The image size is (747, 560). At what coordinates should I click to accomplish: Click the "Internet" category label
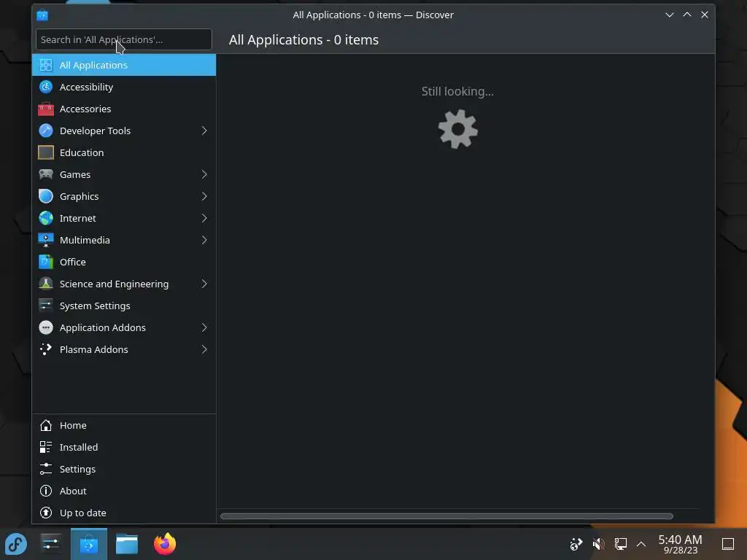coord(77,218)
